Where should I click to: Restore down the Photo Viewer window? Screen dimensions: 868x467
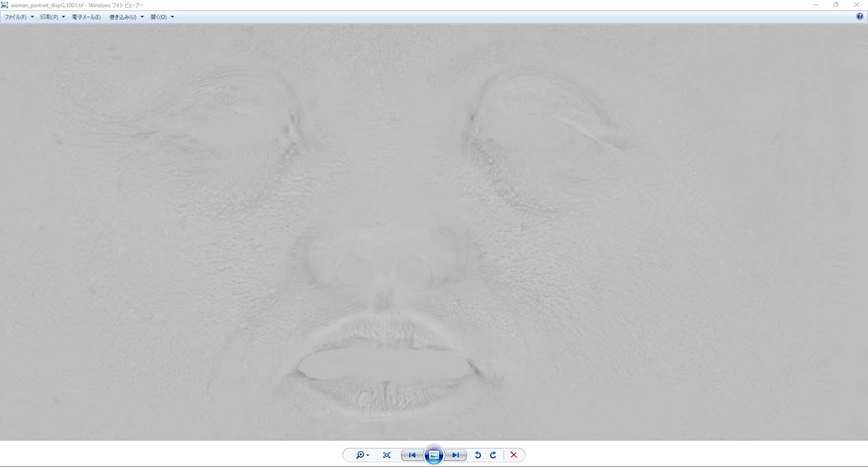coord(836,5)
